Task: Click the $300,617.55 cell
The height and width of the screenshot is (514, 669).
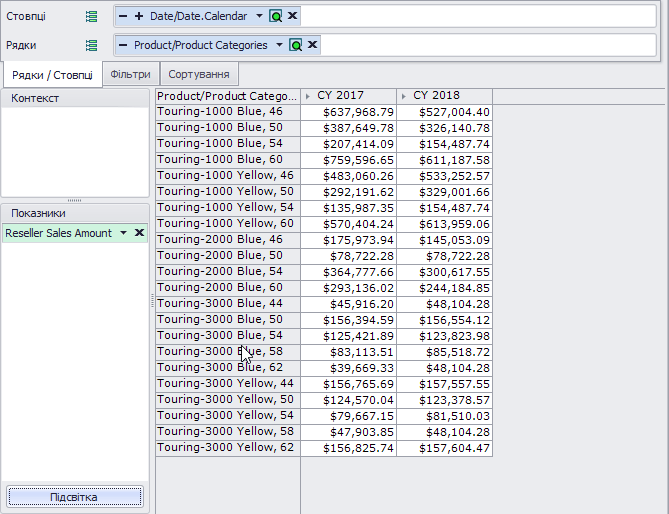Action: click(x=445, y=272)
